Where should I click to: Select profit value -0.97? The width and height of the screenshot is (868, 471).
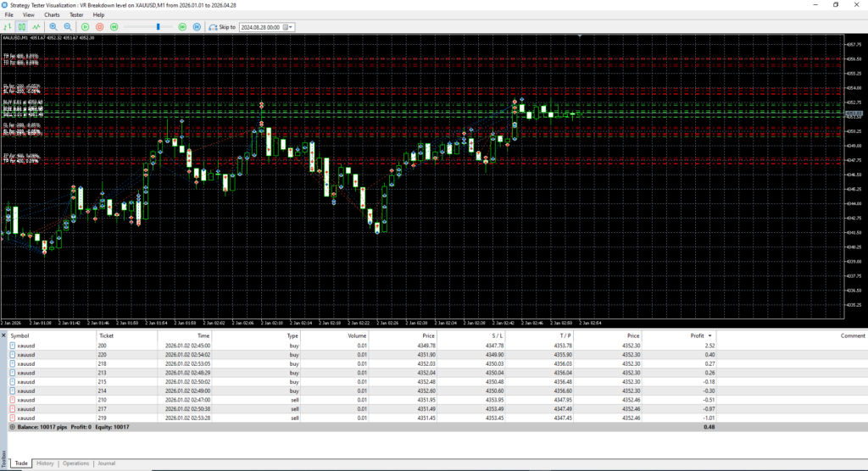coord(709,409)
